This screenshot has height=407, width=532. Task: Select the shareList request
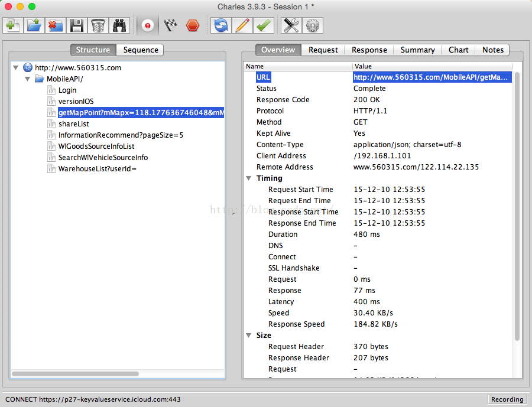[74, 124]
